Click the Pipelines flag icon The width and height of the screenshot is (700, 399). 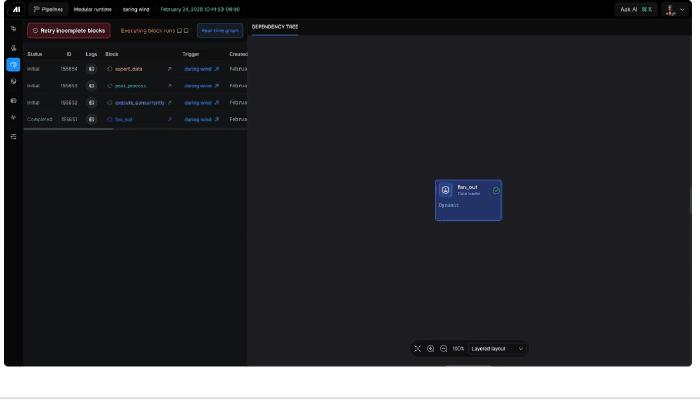click(37, 9)
